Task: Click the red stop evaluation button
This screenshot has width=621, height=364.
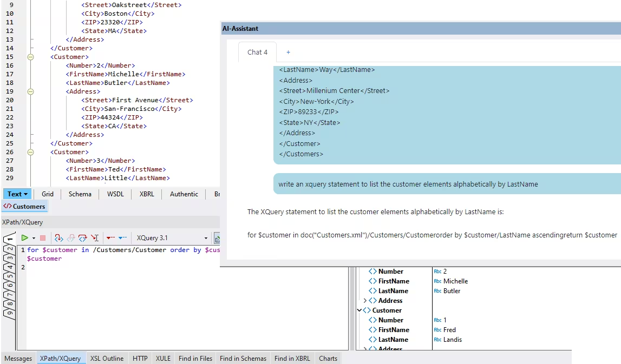Action: click(x=43, y=238)
